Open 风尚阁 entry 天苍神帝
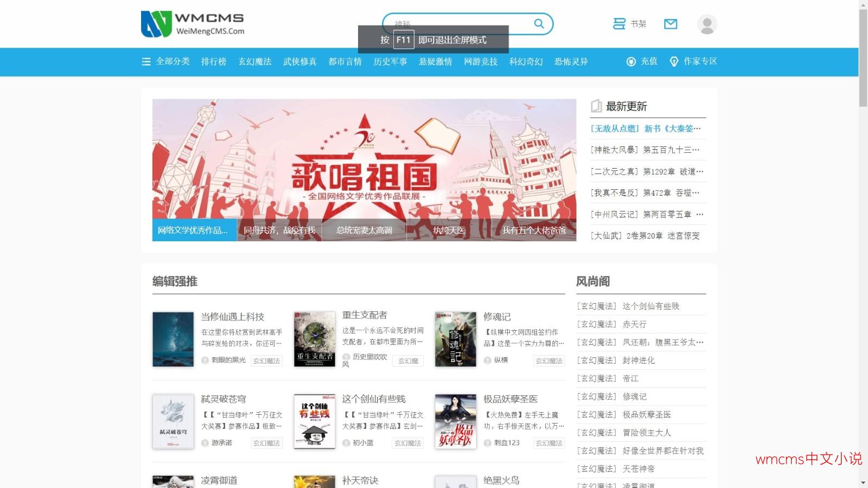868x488 pixels. pos(639,468)
